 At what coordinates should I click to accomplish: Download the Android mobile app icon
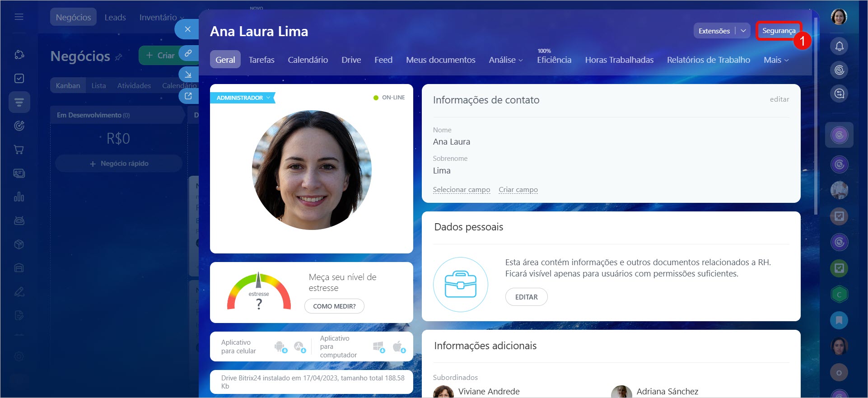point(280,346)
